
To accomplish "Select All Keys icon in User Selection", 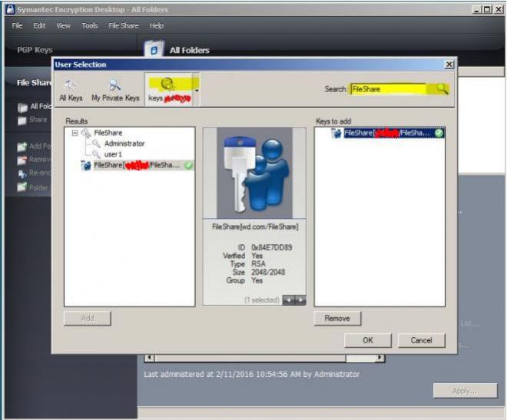I will pos(71,85).
